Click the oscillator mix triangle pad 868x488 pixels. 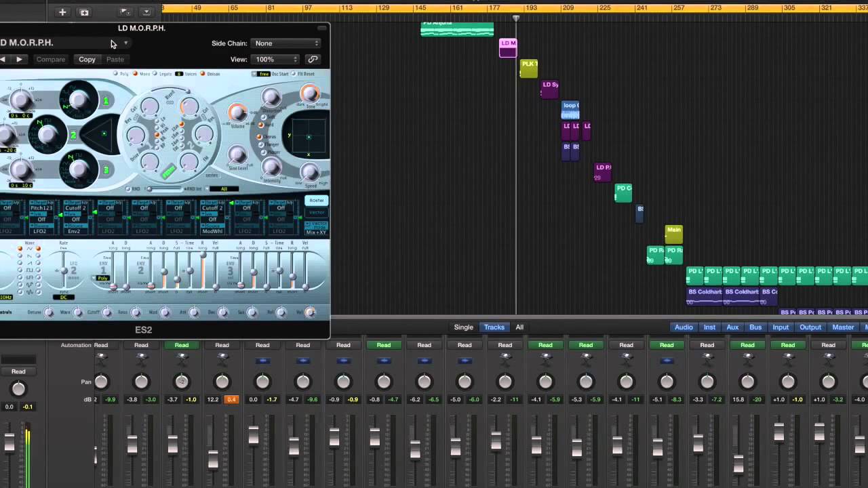[99, 134]
